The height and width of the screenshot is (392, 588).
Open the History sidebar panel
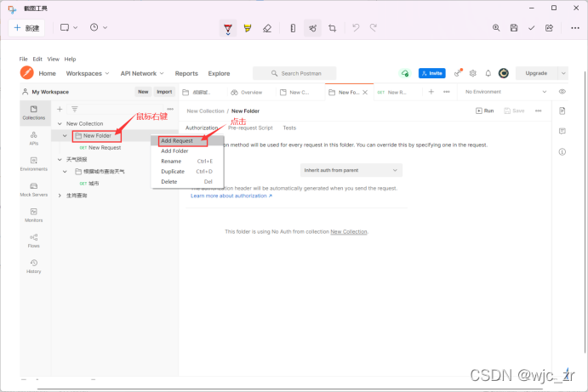tap(34, 266)
